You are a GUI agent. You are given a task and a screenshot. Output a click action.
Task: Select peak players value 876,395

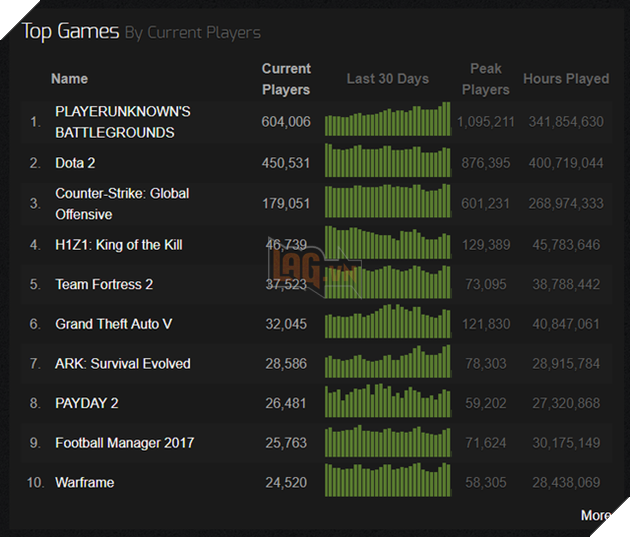click(486, 163)
